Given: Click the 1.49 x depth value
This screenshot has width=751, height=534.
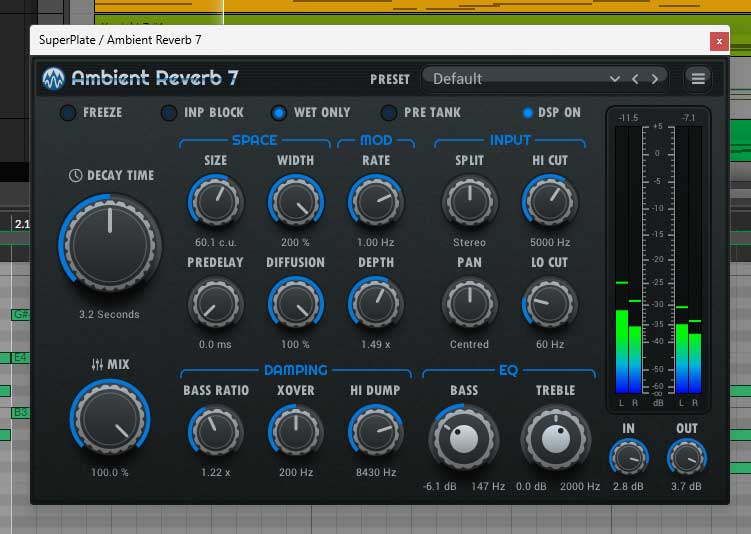Looking at the screenshot, I should point(376,344).
